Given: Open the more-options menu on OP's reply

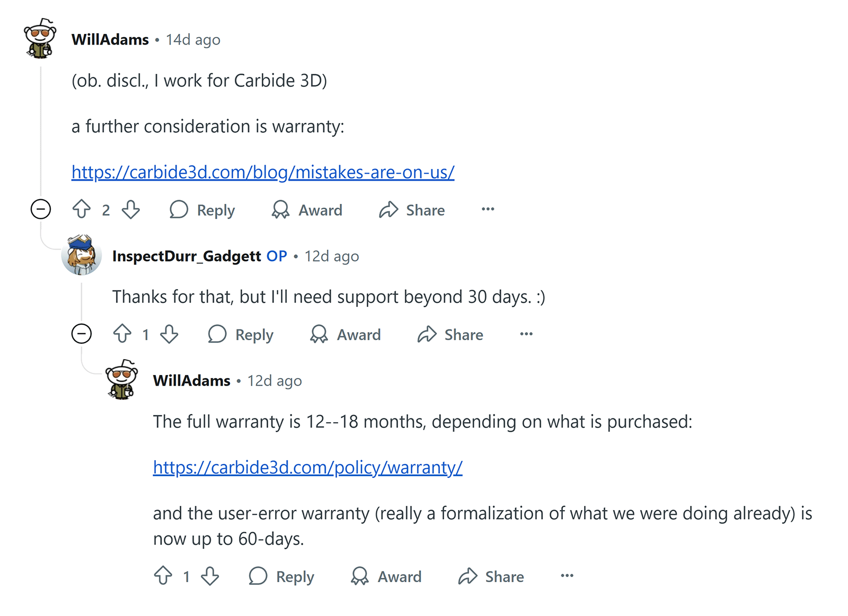Looking at the screenshot, I should point(525,334).
